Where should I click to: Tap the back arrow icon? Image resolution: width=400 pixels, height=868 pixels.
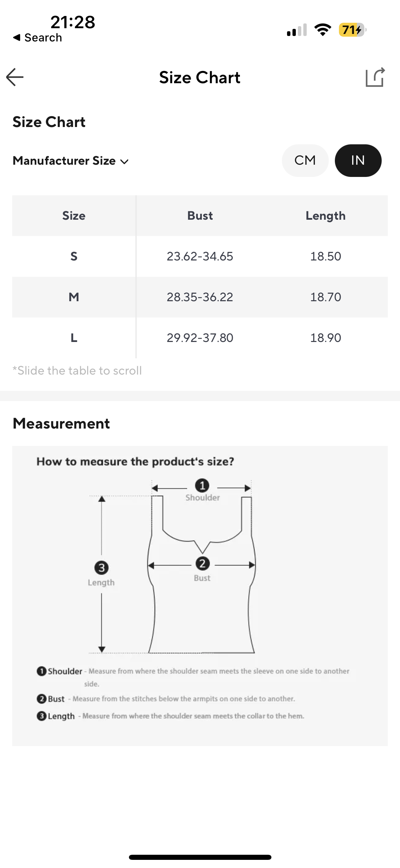(15, 77)
